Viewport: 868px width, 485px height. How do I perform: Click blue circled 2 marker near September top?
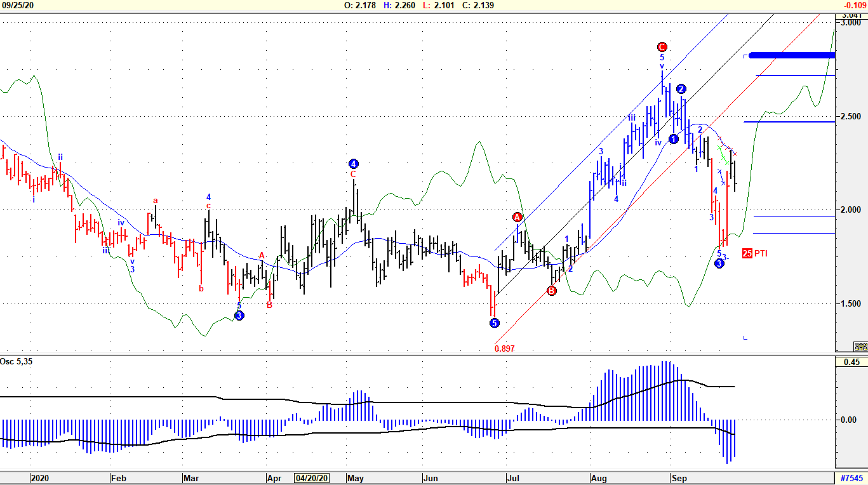coord(681,89)
